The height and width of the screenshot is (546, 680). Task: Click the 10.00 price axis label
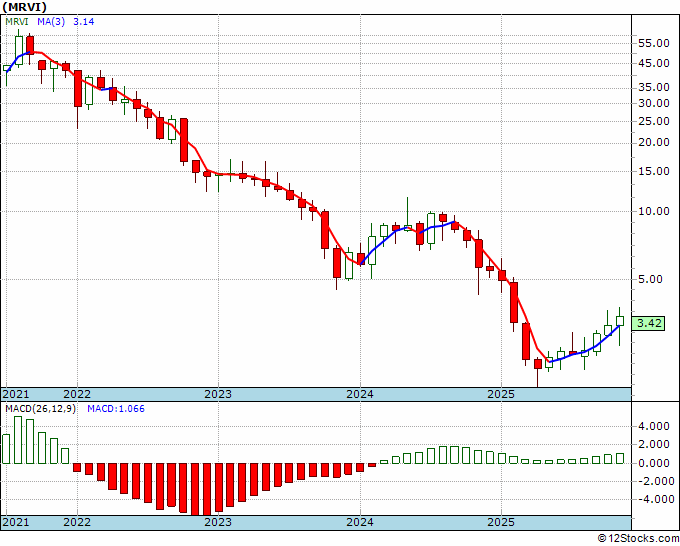[654, 211]
